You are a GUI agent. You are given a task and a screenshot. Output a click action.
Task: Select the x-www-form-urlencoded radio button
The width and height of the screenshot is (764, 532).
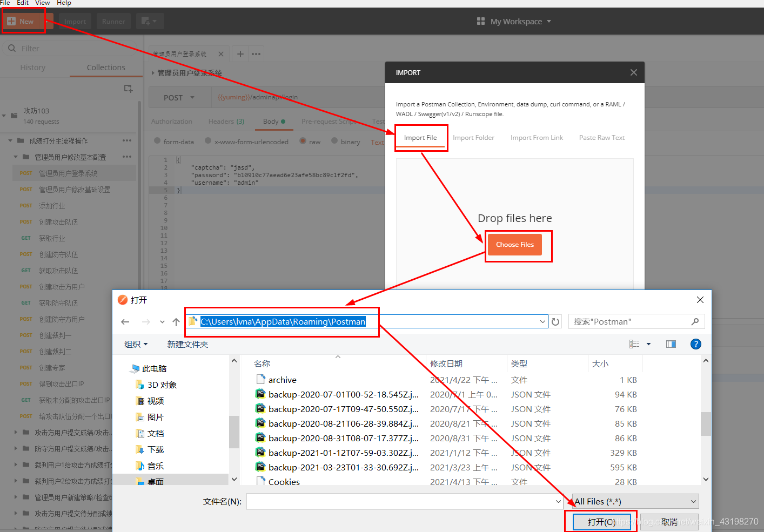(208, 141)
